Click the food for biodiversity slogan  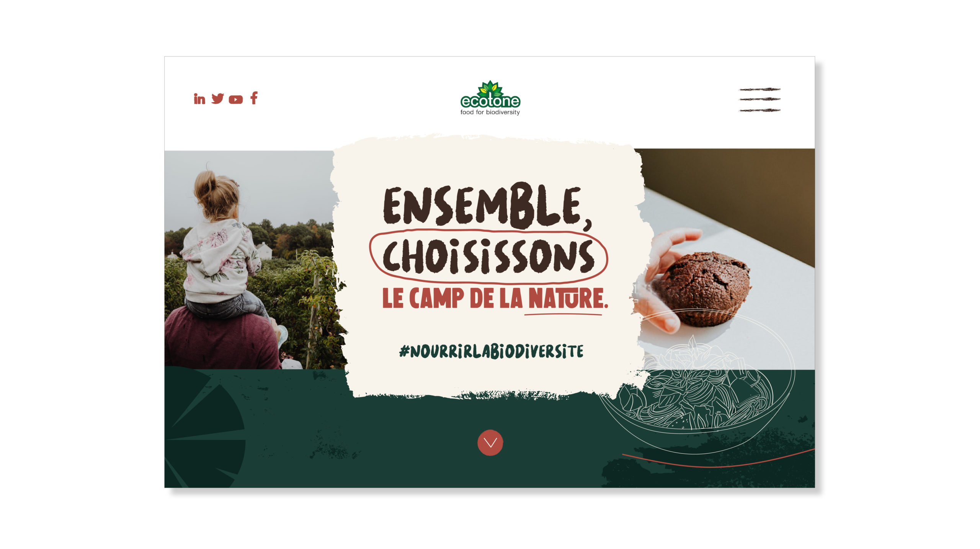[490, 112]
